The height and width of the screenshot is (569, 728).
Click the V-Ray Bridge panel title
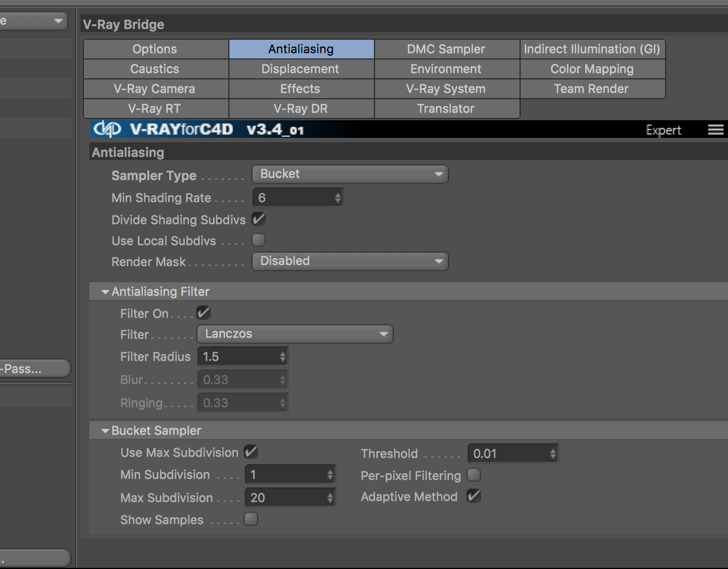pyautogui.click(x=124, y=25)
